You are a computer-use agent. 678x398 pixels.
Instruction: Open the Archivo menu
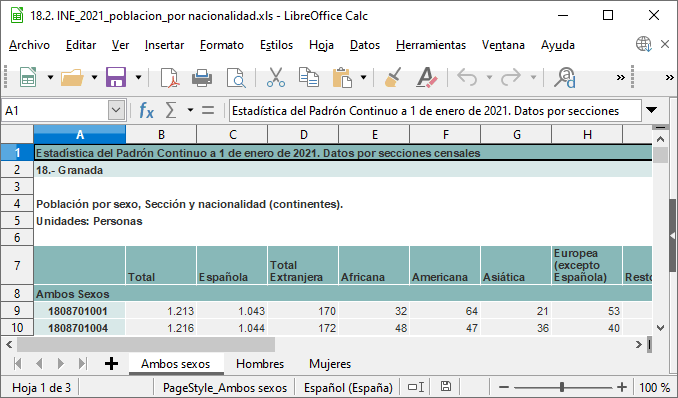(29, 45)
